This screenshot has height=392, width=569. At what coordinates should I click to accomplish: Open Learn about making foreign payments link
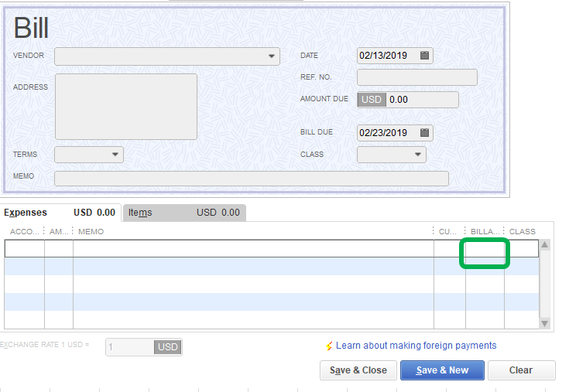coord(416,346)
